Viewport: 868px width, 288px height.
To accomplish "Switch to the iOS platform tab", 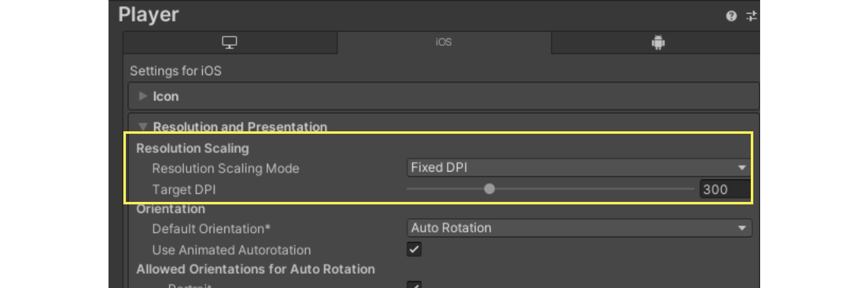I will [x=444, y=43].
